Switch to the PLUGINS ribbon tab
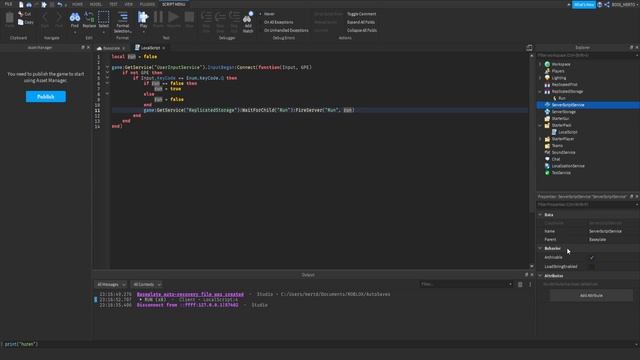The width and height of the screenshot is (640, 360). (x=147, y=4)
